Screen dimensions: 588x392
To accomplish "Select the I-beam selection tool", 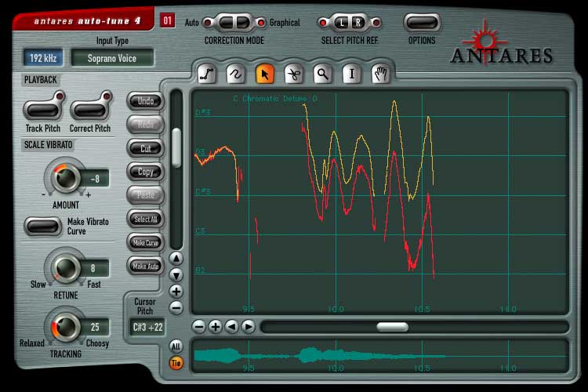I will coord(352,74).
